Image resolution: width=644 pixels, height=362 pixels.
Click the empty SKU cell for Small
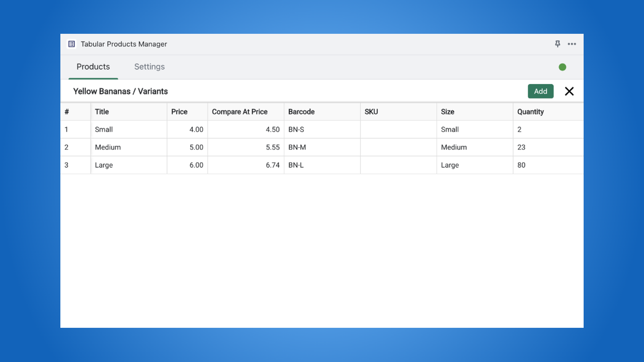click(x=398, y=129)
